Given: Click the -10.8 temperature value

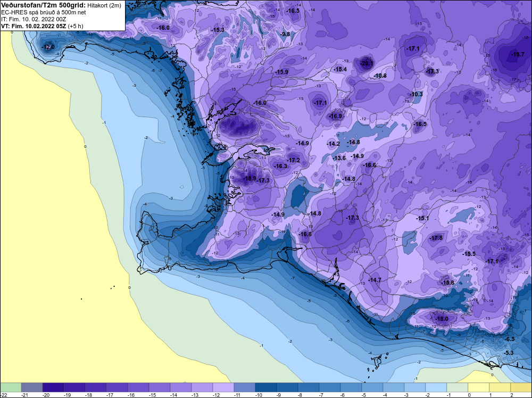Looking at the screenshot, I should [380, 76].
